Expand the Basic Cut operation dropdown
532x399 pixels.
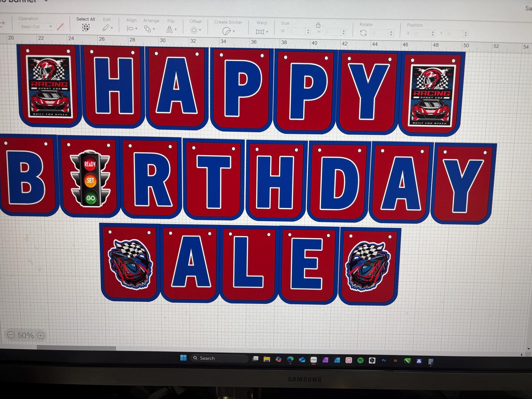51,27
